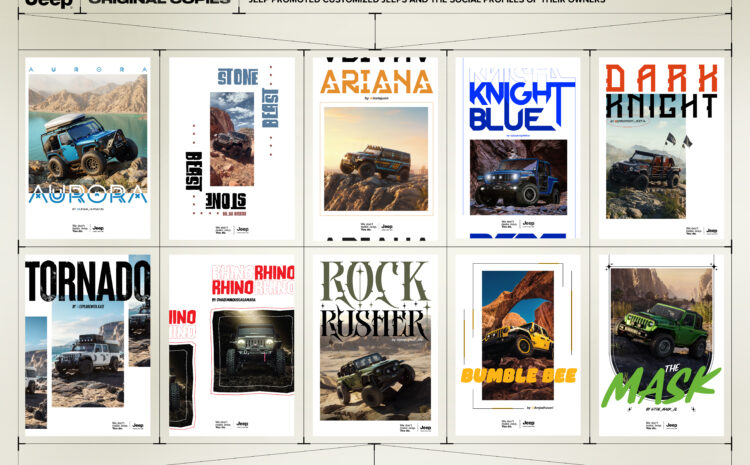Click the Jeep logo in the Rock Rusher poster
The width and height of the screenshot is (750, 465).
pos(425,428)
